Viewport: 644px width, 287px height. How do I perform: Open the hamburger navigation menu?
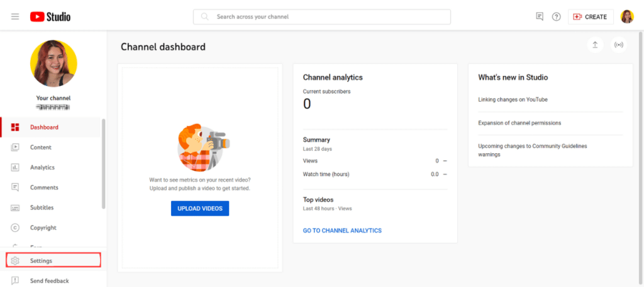(15, 17)
